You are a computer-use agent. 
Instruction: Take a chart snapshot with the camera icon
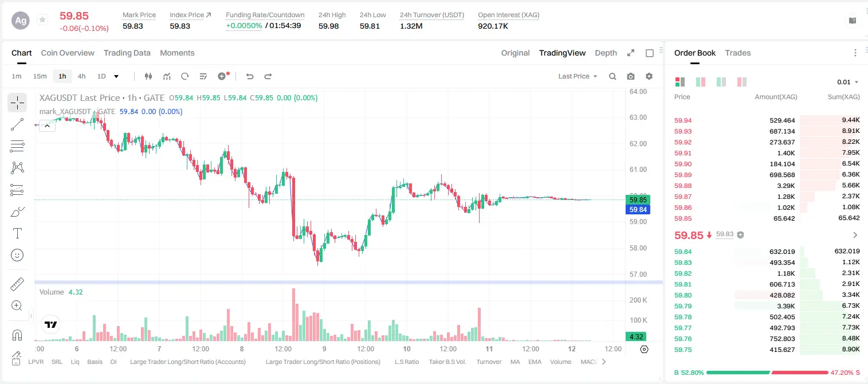[x=631, y=76]
